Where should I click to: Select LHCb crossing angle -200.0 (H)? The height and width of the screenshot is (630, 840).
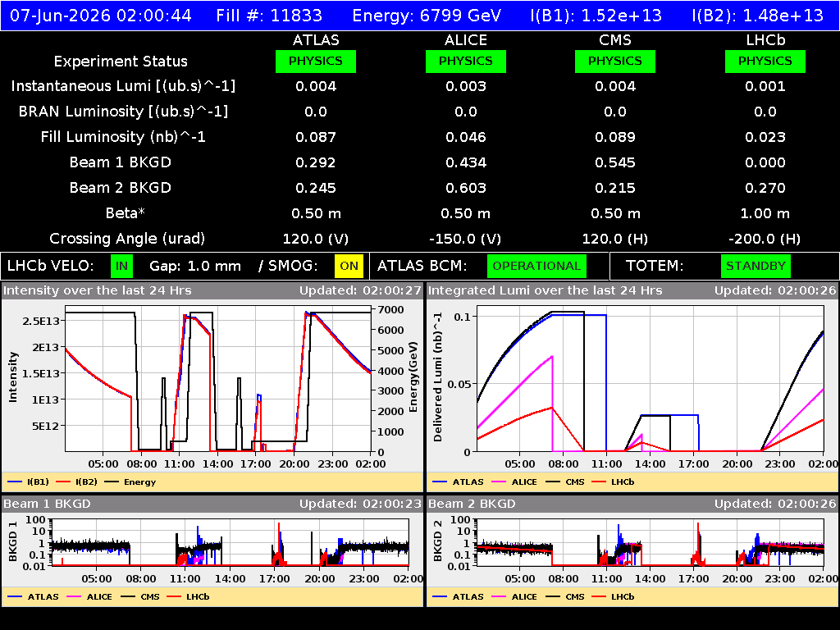[765, 239]
